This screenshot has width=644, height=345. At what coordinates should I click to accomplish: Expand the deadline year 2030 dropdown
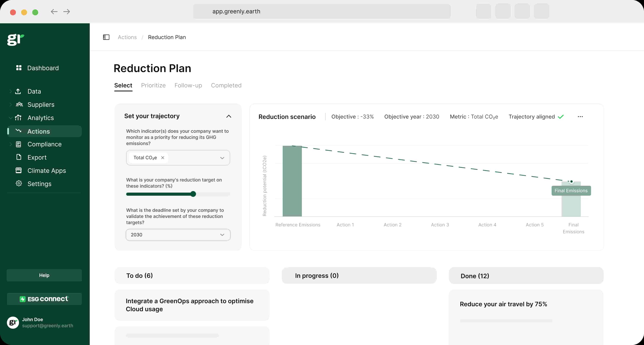(x=178, y=234)
